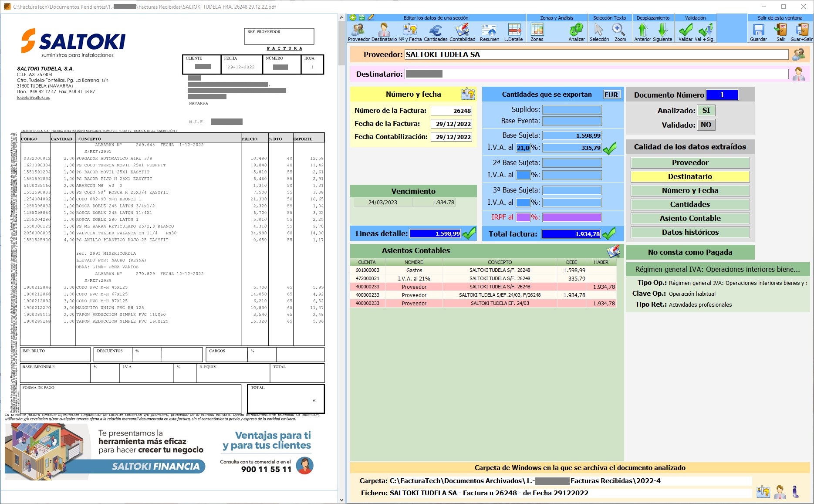The height and width of the screenshot is (504, 814).
Task: Open the Contabilidad toolbar tool
Action: coord(463,32)
